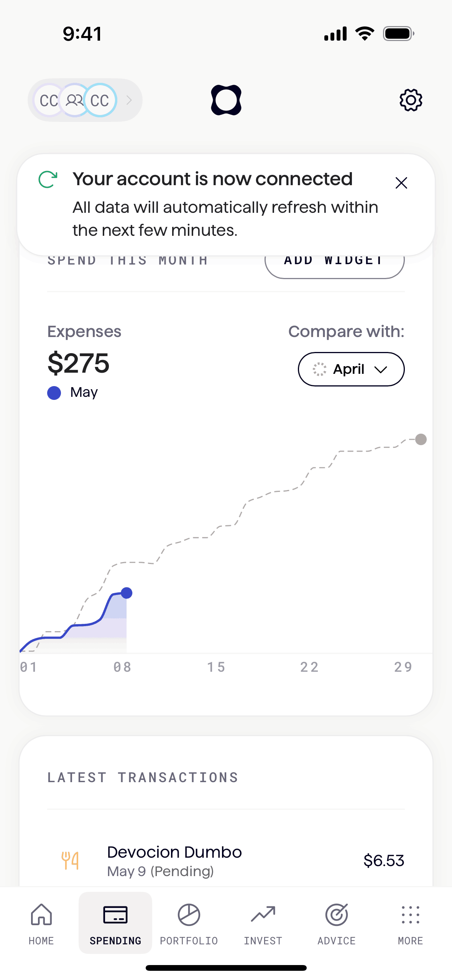Expand the account switcher chevron
Image resolution: width=452 pixels, height=980 pixels.
coord(129,100)
